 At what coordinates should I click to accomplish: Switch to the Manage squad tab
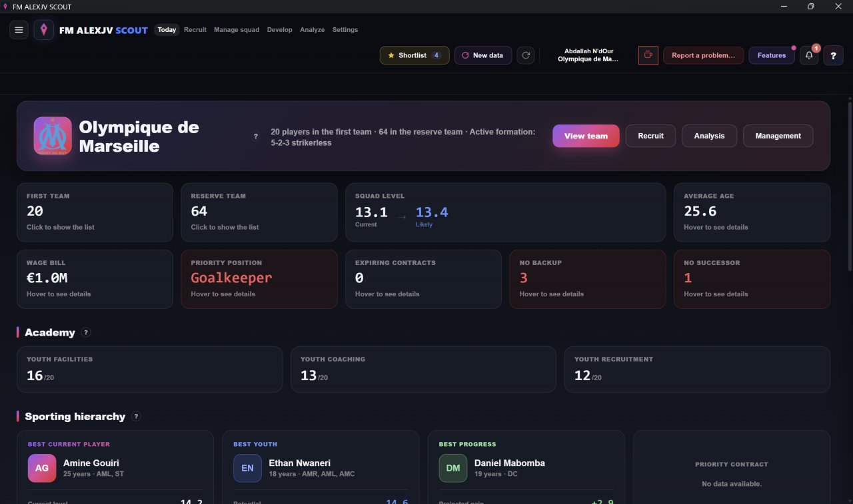(x=237, y=30)
